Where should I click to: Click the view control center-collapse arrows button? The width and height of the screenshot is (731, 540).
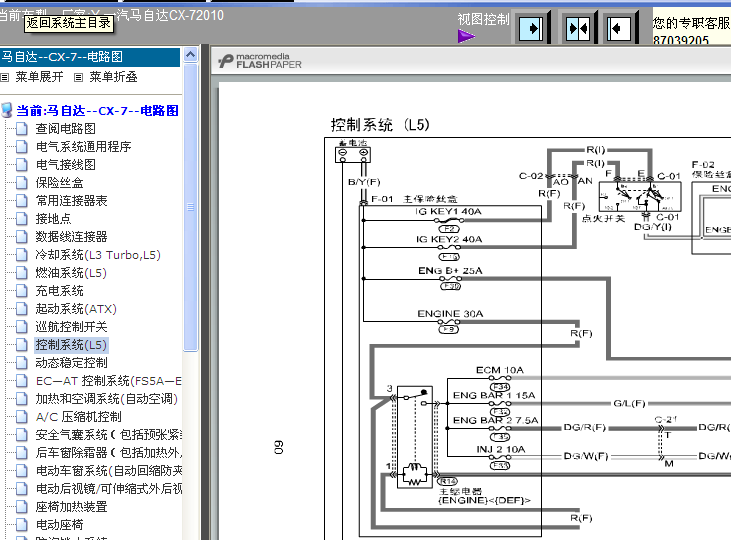(x=578, y=29)
